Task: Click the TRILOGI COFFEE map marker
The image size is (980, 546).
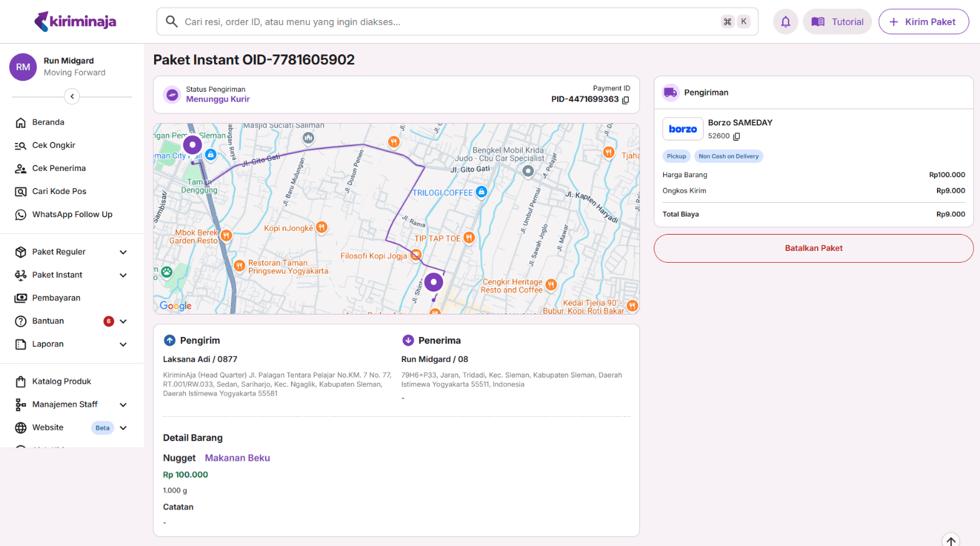Action: pyautogui.click(x=481, y=192)
